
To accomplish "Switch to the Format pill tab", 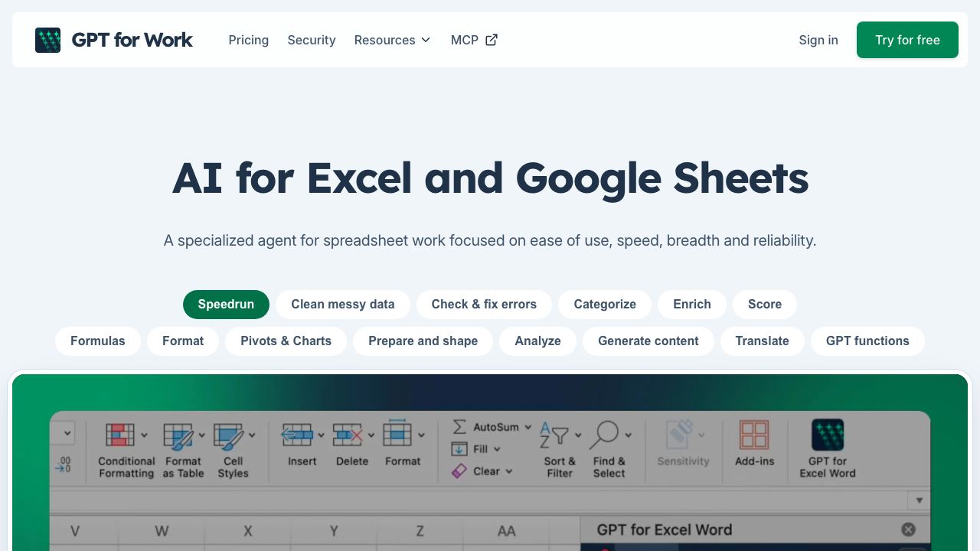I will coord(183,341).
